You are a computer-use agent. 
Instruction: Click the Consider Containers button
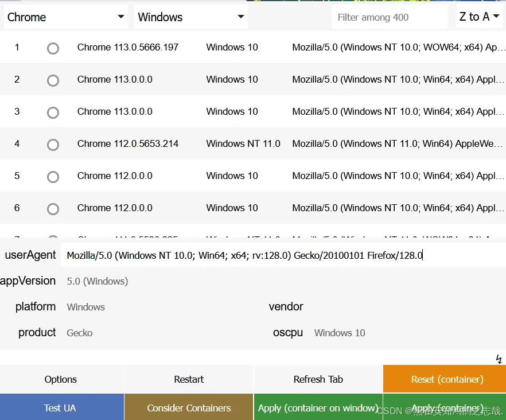click(x=189, y=407)
